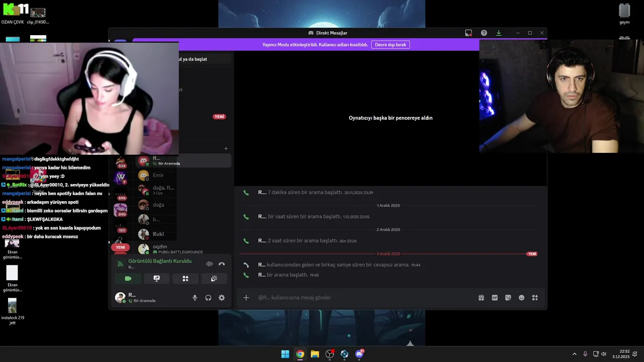Select the R... Bir Aramada conversation
The width and height of the screenshot is (644, 362).
pyautogui.click(x=183, y=161)
